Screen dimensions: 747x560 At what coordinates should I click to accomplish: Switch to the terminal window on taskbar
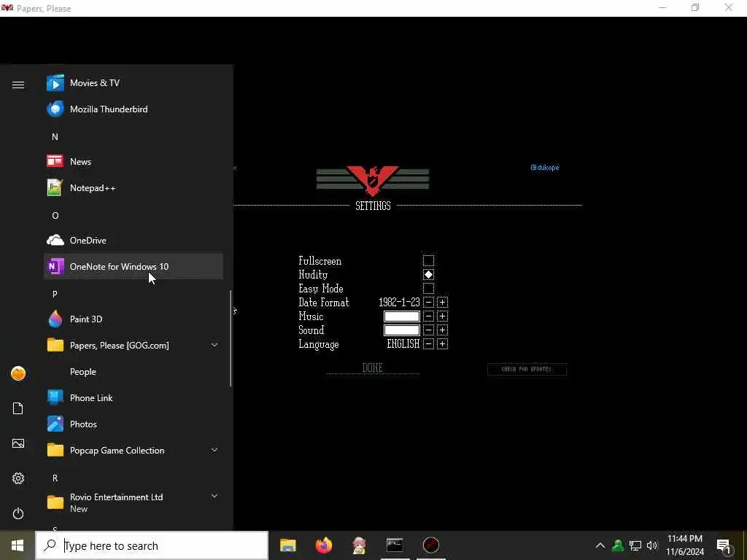click(395, 545)
